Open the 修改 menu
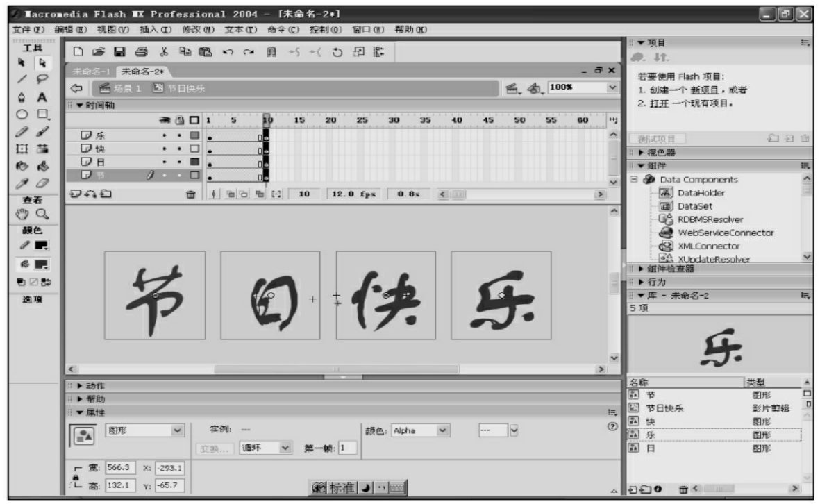Screen dimensions: 820x504 click(198, 30)
